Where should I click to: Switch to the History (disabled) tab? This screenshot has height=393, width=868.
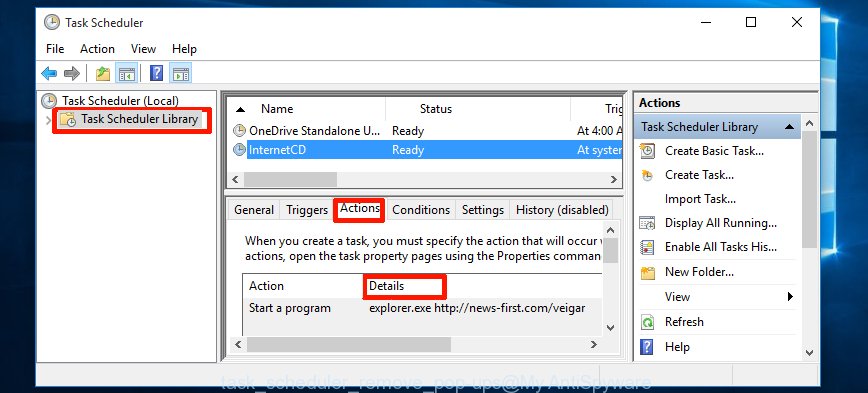coord(562,210)
